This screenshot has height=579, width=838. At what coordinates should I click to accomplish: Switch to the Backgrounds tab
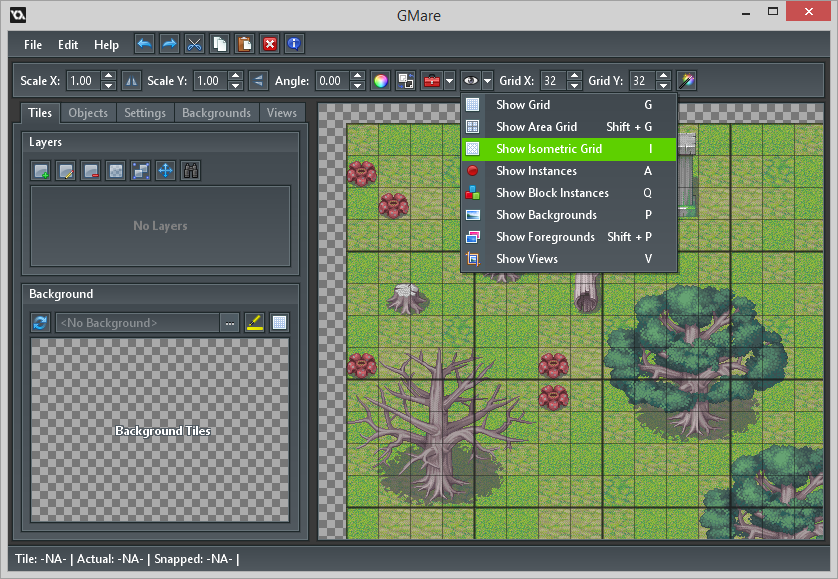click(216, 113)
